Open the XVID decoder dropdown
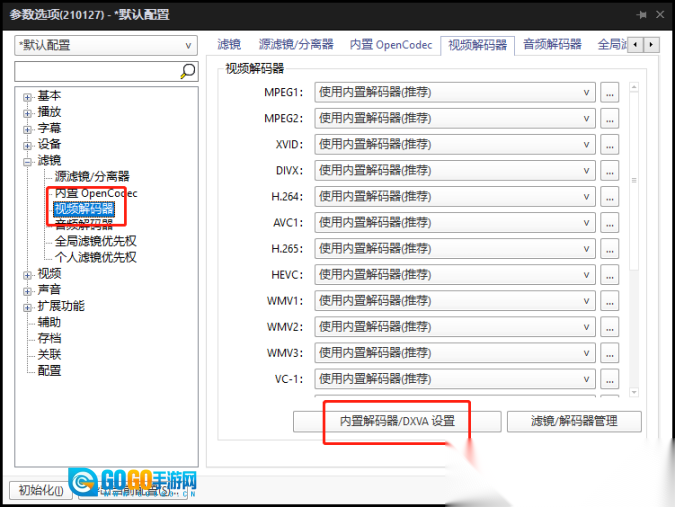675x507 pixels. [x=456, y=144]
